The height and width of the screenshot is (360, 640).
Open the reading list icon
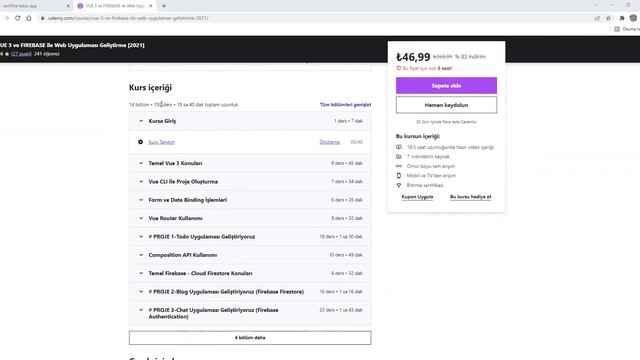click(617, 29)
